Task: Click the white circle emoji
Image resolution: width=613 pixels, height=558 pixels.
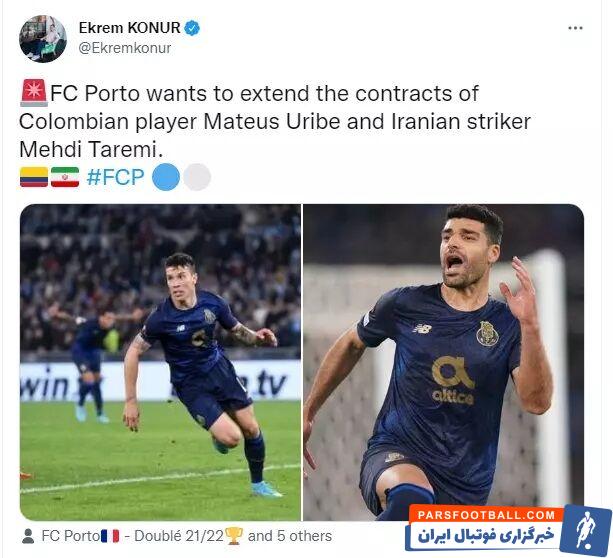Action: (197, 177)
